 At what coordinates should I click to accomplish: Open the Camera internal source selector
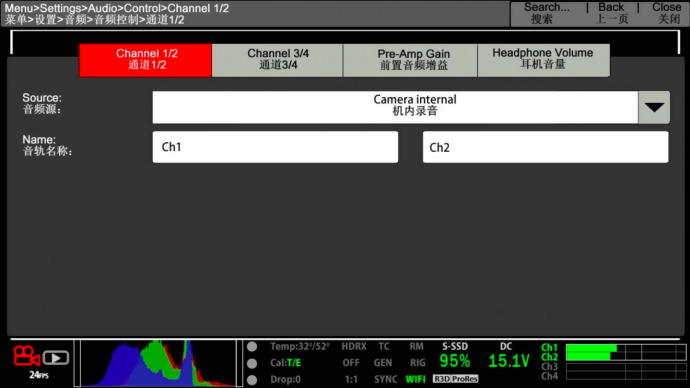click(395, 107)
